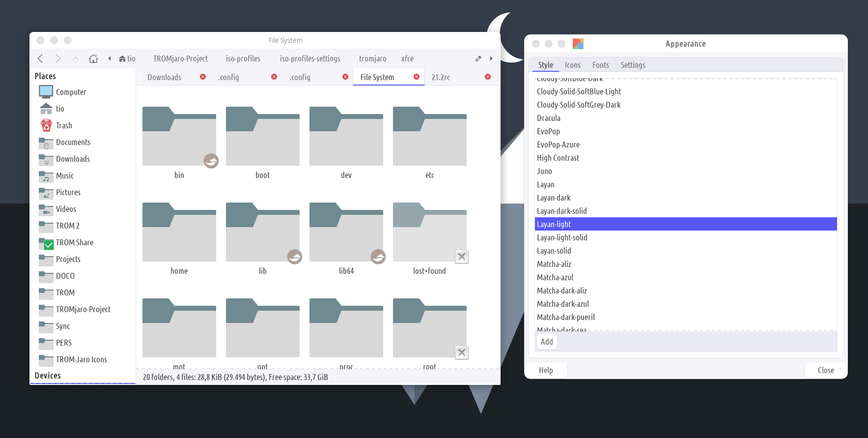This screenshot has width=868, height=438.
Task: Click the home folder toolbar icon
Action: point(93,58)
